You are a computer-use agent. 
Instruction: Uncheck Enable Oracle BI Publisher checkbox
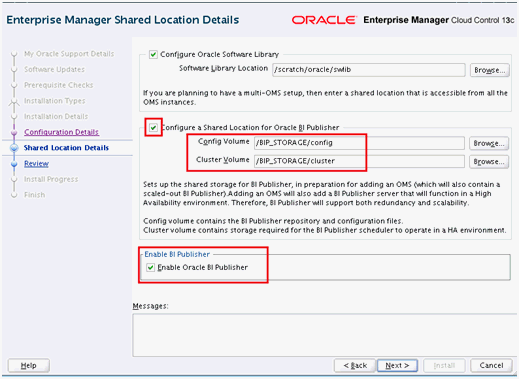[x=151, y=267]
